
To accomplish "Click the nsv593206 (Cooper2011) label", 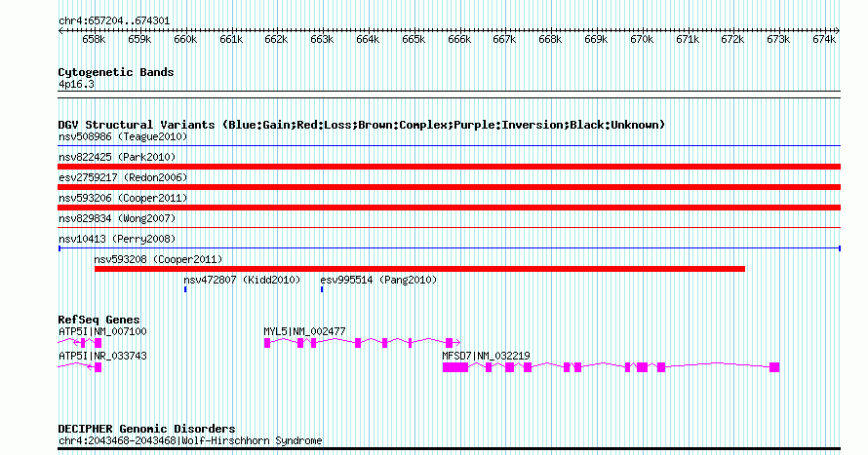I will 123,198.
